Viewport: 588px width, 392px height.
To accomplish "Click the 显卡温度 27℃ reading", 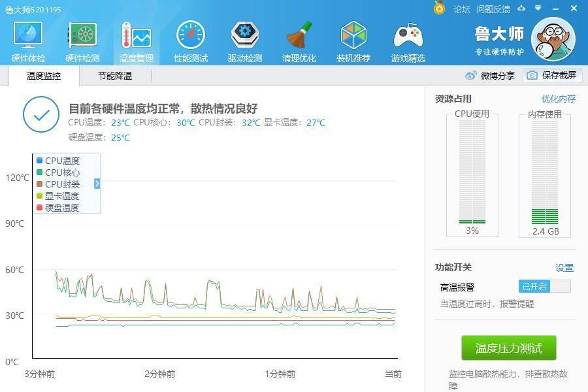I will tap(295, 123).
